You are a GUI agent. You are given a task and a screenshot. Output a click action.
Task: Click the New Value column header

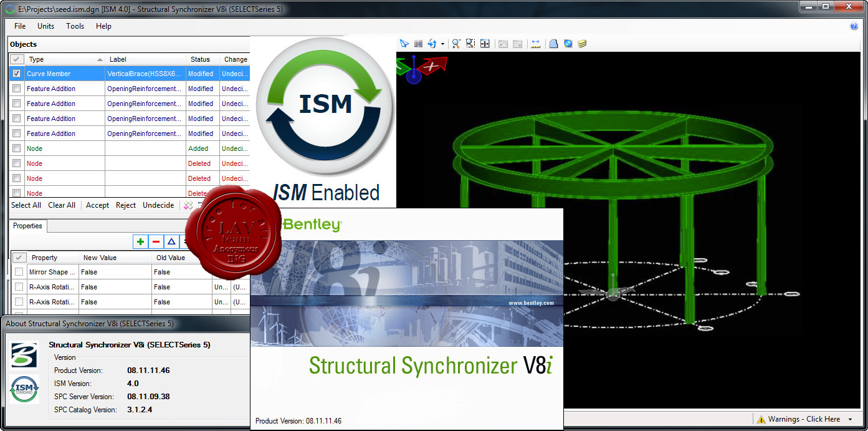[115, 258]
